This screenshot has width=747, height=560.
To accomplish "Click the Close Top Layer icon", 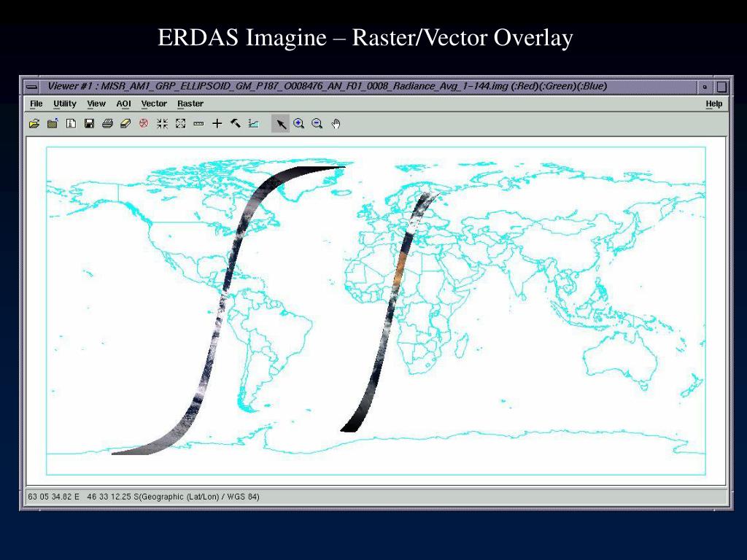I will click(x=53, y=124).
